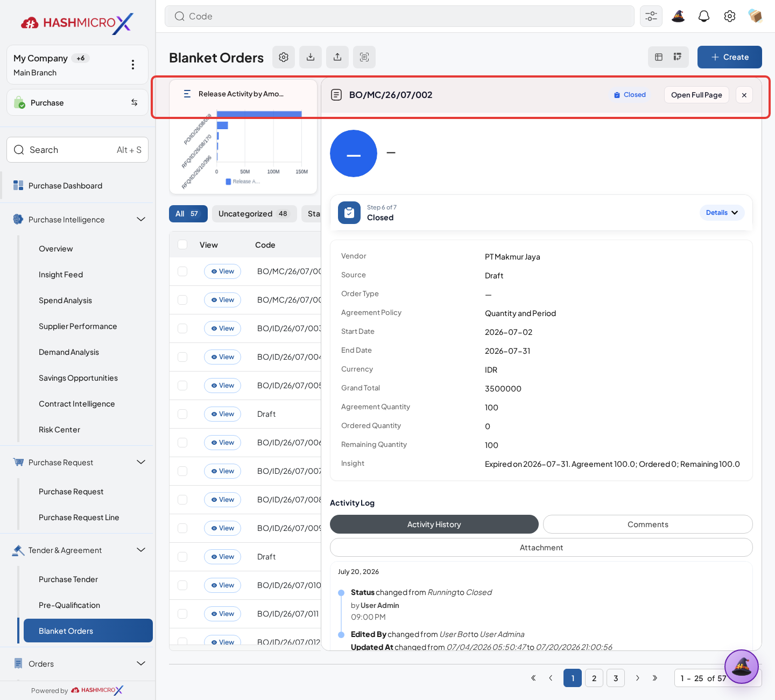The height and width of the screenshot is (700, 775).
Task: Click the Purchase Request cart icon
Action: point(18,463)
